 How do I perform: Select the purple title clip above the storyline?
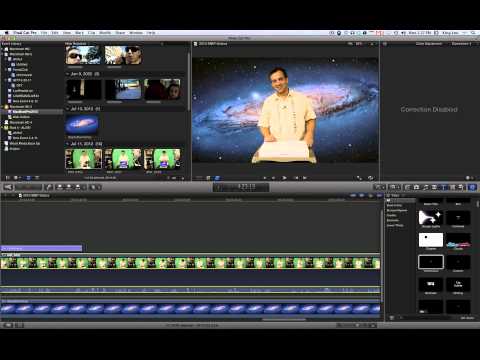[41, 248]
